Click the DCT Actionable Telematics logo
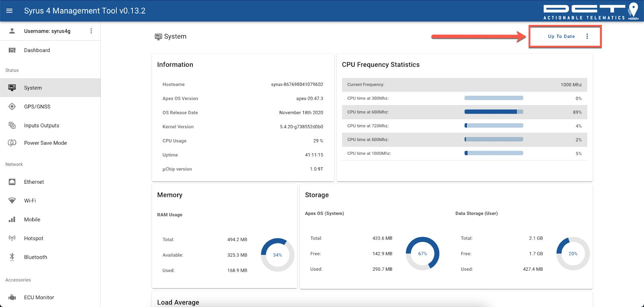This screenshot has width=644, height=307. pyautogui.click(x=590, y=11)
